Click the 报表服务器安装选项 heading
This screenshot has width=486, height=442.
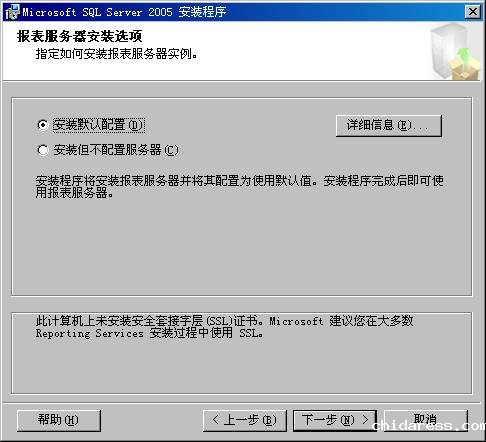click(80, 36)
